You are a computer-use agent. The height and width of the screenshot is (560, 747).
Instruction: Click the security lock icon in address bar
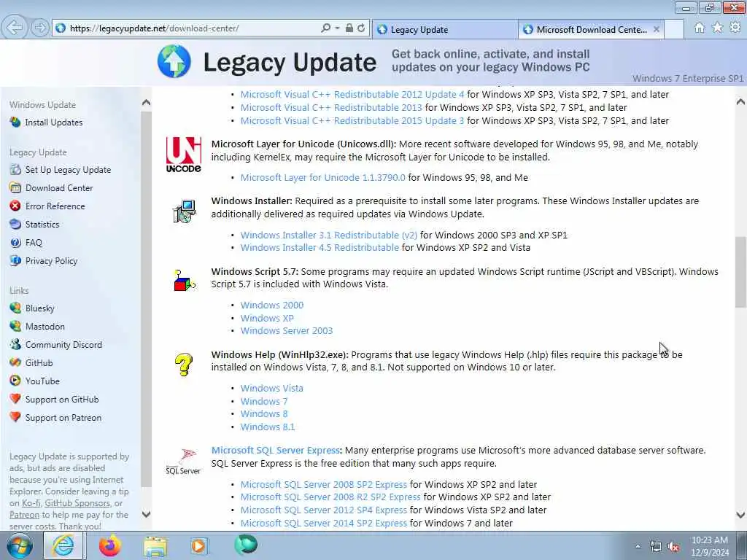349,28
